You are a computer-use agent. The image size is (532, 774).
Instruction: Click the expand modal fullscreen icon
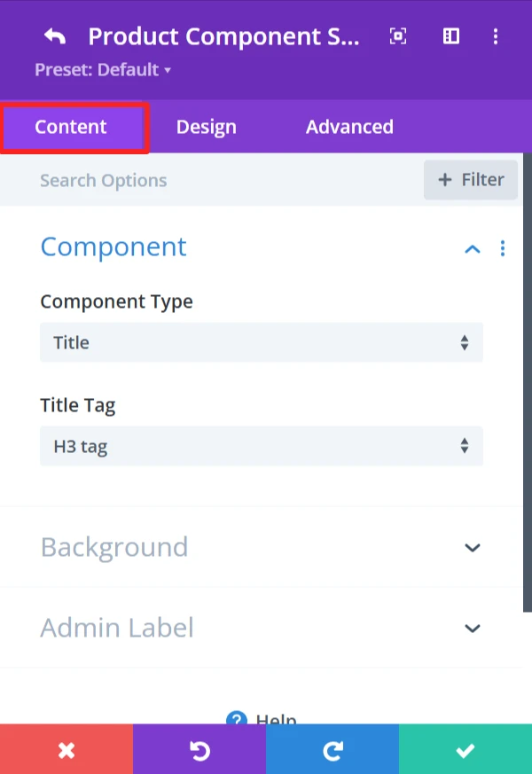coord(398,36)
